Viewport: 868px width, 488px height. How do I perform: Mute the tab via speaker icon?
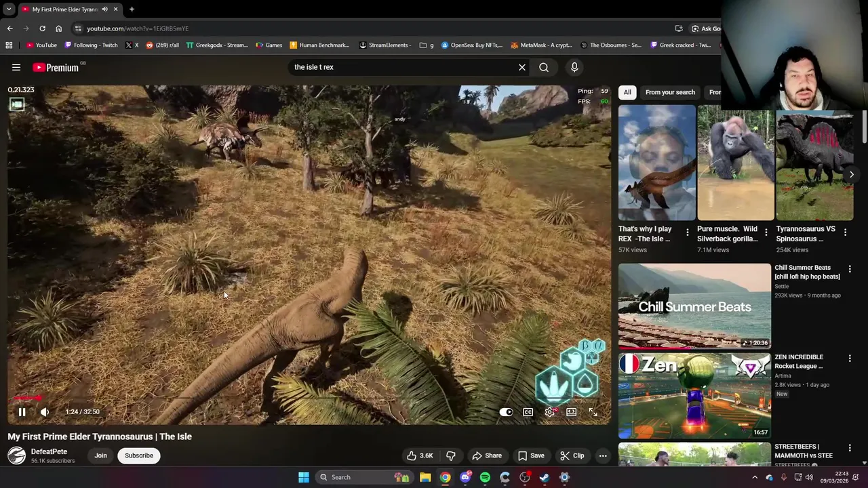pos(104,9)
